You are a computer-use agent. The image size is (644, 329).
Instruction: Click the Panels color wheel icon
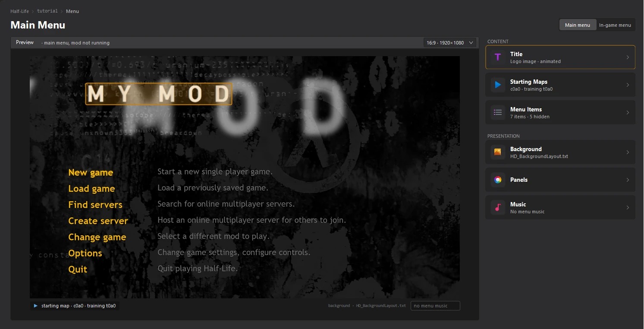(x=498, y=180)
